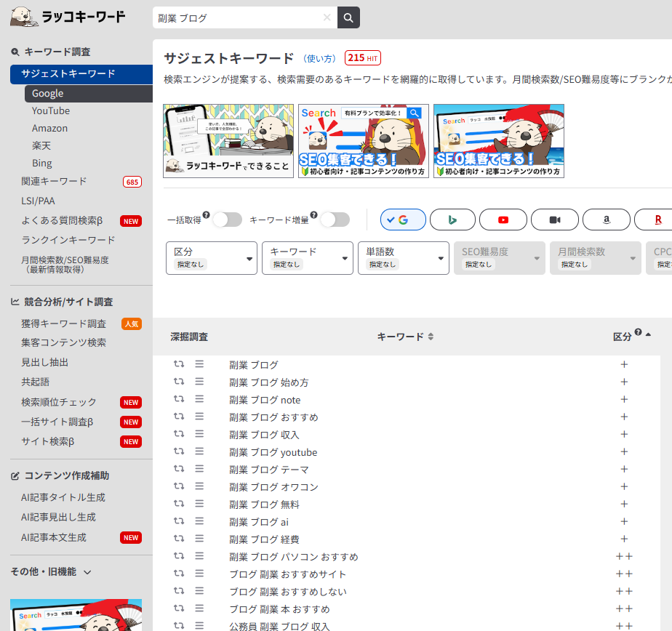Screen dimensions: 672x631
Task: Open the hamburger menu icon for 副業 ブログ note
Action: (199, 399)
